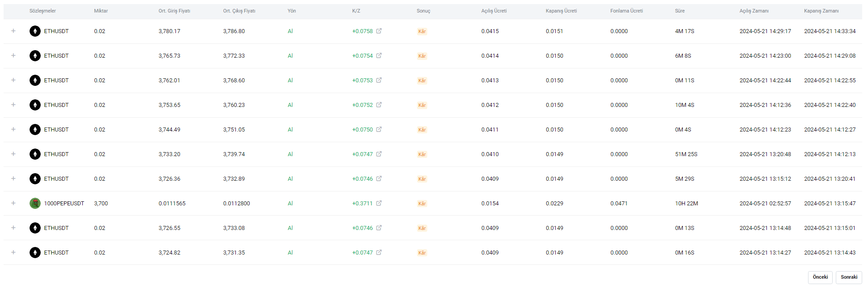The height and width of the screenshot is (289, 868).
Task: Click the Sözleşmeler column header
Action: [43, 11]
